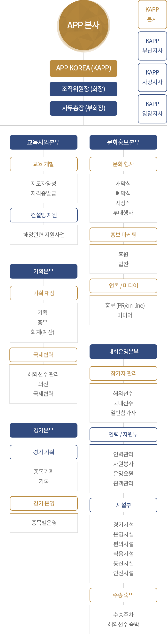Click 조직위원장 (회장) box
The height and width of the screenshot is (644, 167).
tap(83, 89)
